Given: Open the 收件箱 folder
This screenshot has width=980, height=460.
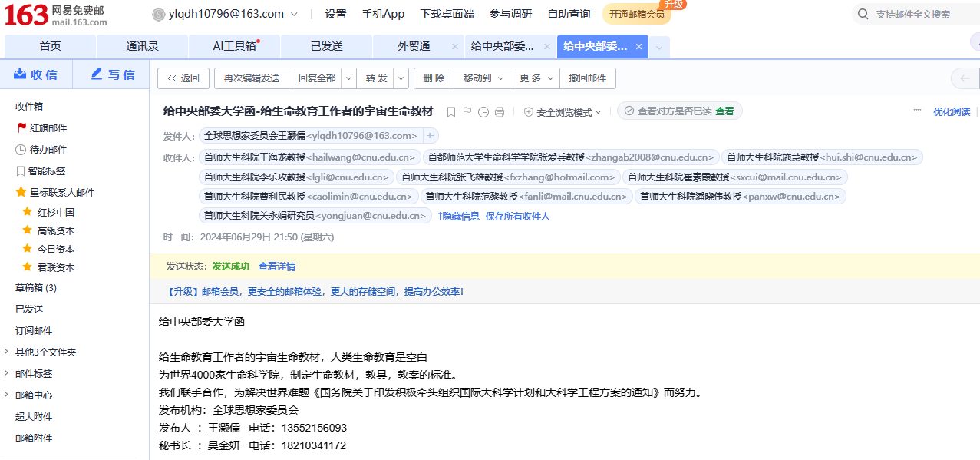Looking at the screenshot, I should pos(29,107).
